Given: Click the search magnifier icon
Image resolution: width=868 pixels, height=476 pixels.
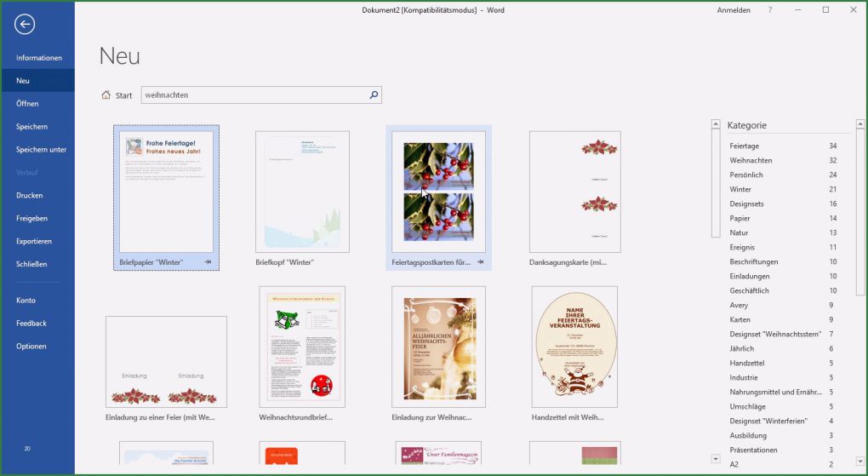Looking at the screenshot, I should tap(374, 95).
